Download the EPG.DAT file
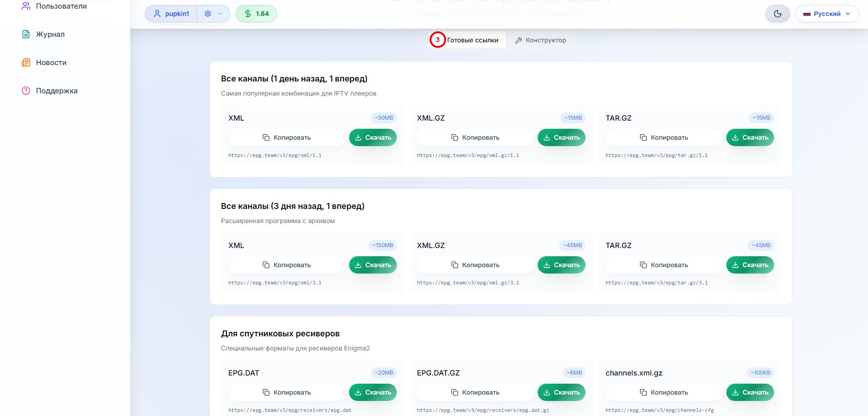Viewport: 868px width, 416px height. 373,392
